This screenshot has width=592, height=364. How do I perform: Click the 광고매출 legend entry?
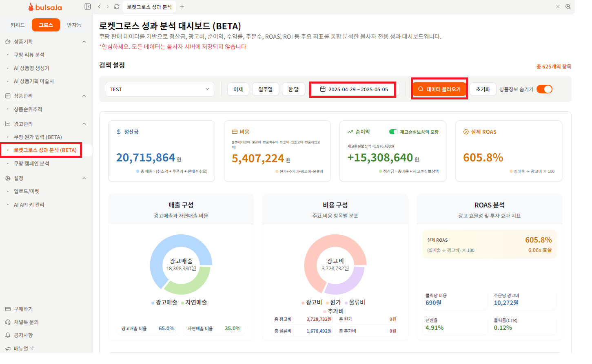point(164,302)
